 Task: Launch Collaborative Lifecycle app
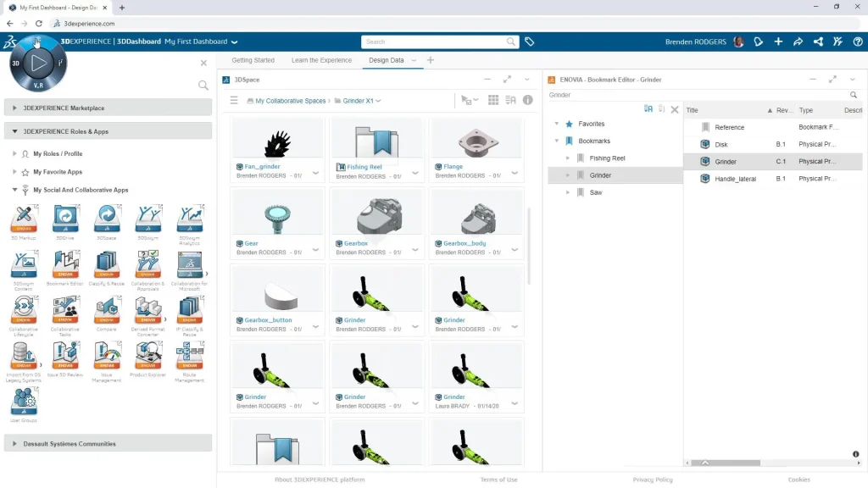[24, 310]
